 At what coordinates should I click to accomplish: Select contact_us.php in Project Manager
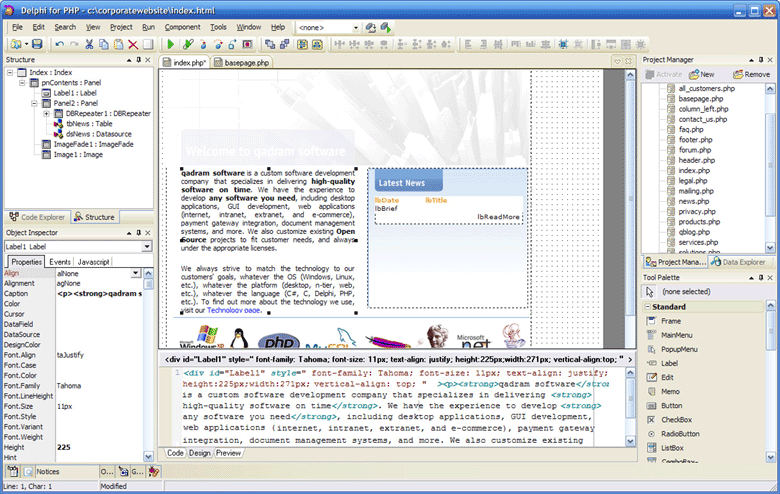click(x=702, y=119)
